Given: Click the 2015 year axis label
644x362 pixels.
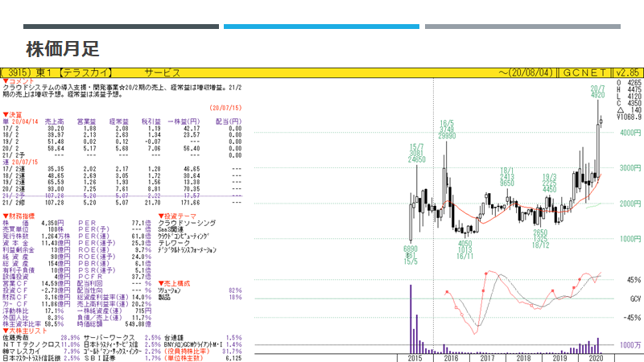Looking at the screenshot, I should [415, 358].
